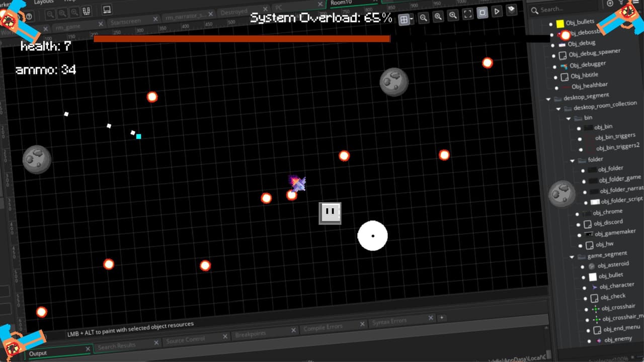The height and width of the screenshot is (362, 644).
Task: Select Obj_debug in asset tree
Action: [582, 43]
